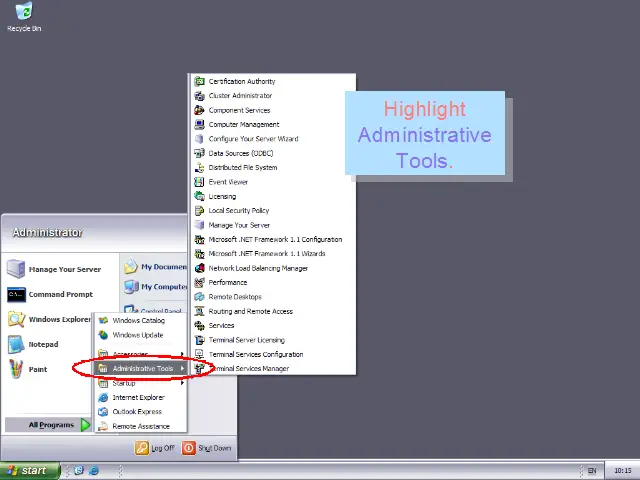Open the Recycle Bin desktop icon
The width and height of the screenshot is (640, 480).
[x=23, y=13]
